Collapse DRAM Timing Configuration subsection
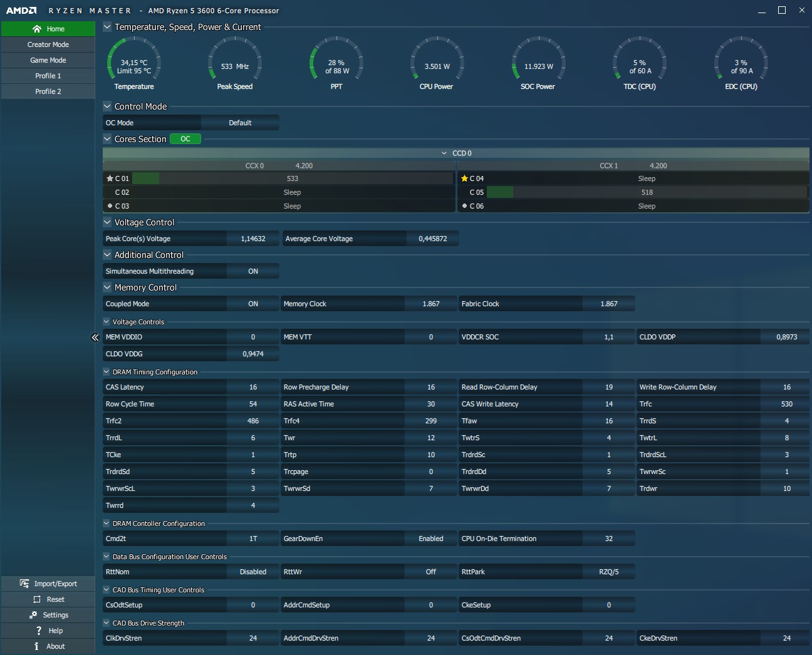Viewport: 812px width, 655px height. click(x=107, y=372)
